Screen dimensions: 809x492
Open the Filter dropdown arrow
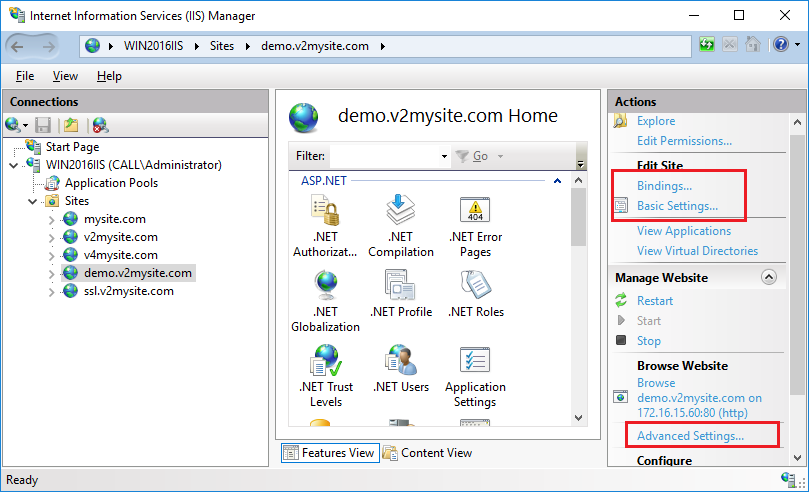(444, 156)
